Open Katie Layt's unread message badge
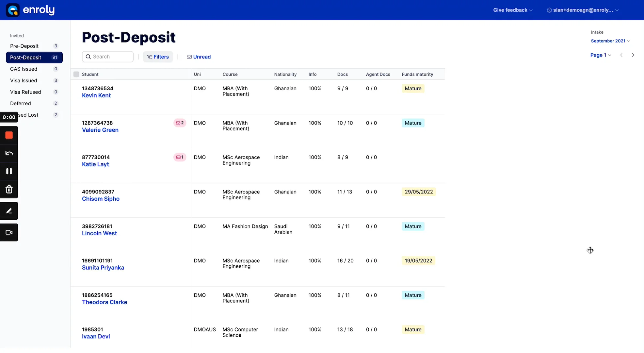 coord(180,157)
